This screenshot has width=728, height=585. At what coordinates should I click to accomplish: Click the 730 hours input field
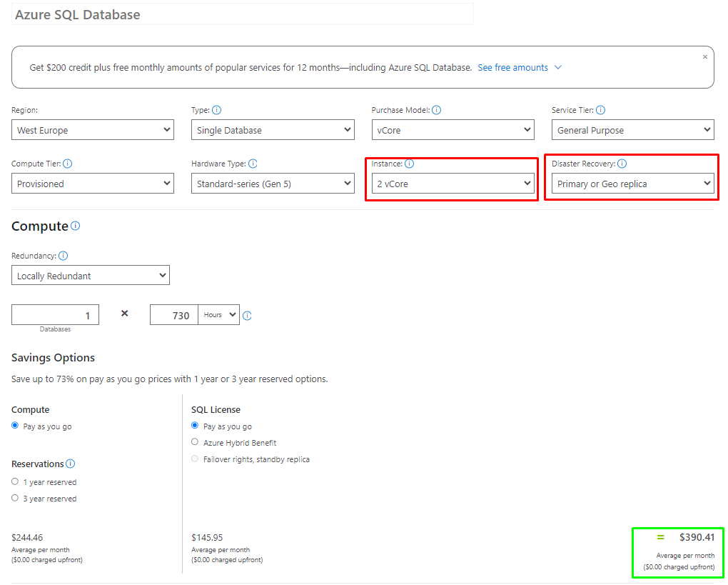(x=174, y=315)
